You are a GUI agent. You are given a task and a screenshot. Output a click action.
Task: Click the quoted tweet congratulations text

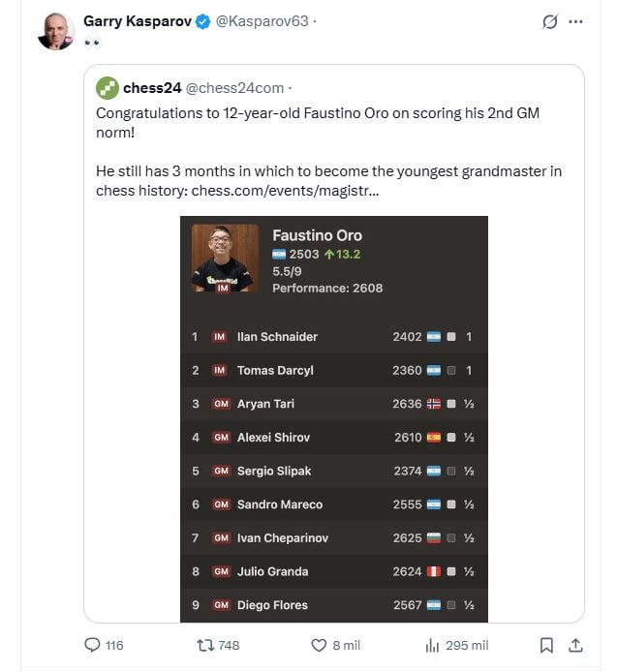coord(318,123)
